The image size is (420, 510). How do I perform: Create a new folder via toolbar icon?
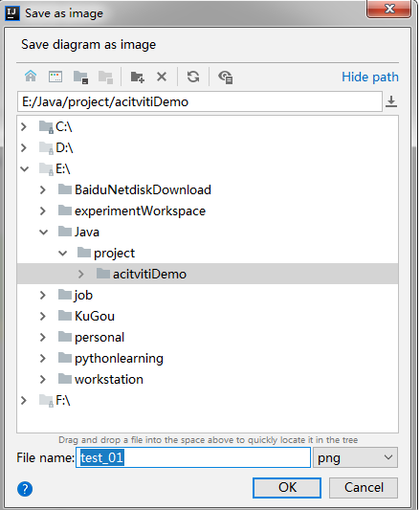(137, 78)
